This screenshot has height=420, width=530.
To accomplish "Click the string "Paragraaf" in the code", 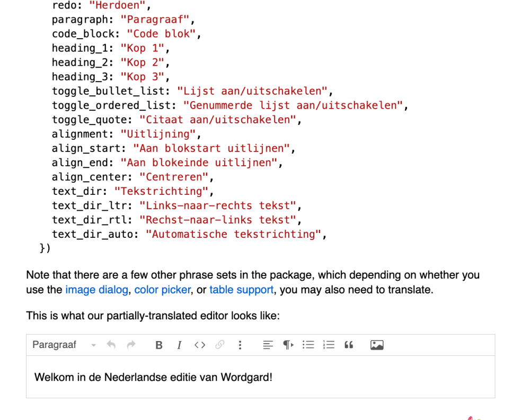I will pyautogui.click(x=155, y=20).
